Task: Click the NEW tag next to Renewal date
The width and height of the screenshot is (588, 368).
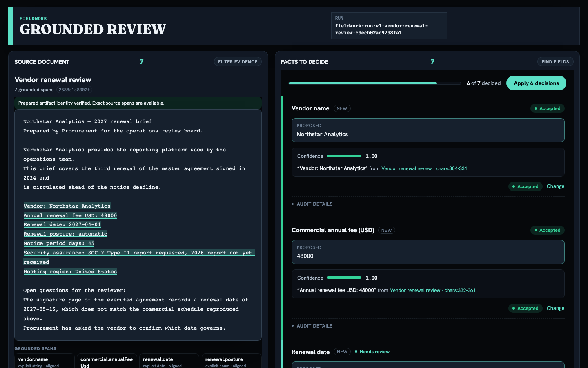Action: [x=342, y=352]
